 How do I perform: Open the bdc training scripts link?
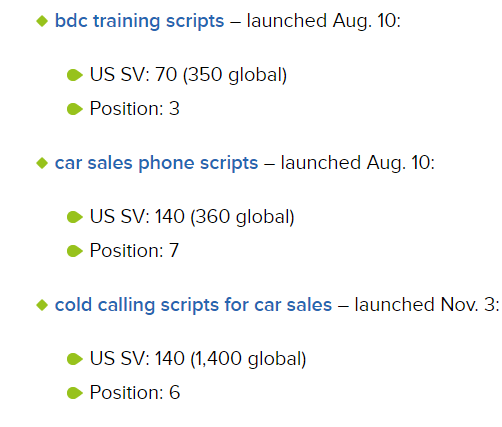pyautogui.click(x=139, y=21)
